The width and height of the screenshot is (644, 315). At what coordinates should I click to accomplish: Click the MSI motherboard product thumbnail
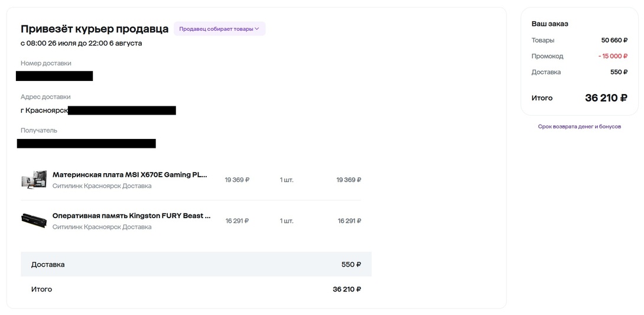tap(34, 180)
